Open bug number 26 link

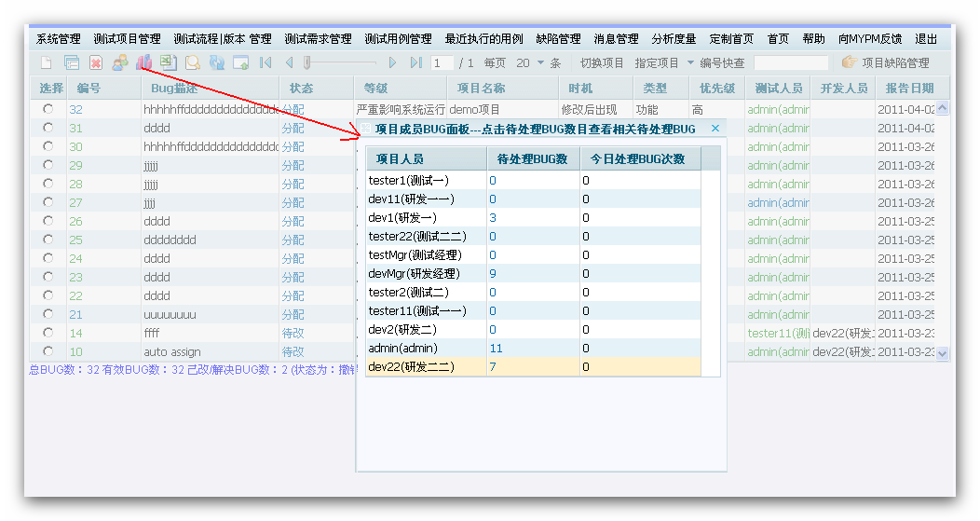[x=75, y=222]
